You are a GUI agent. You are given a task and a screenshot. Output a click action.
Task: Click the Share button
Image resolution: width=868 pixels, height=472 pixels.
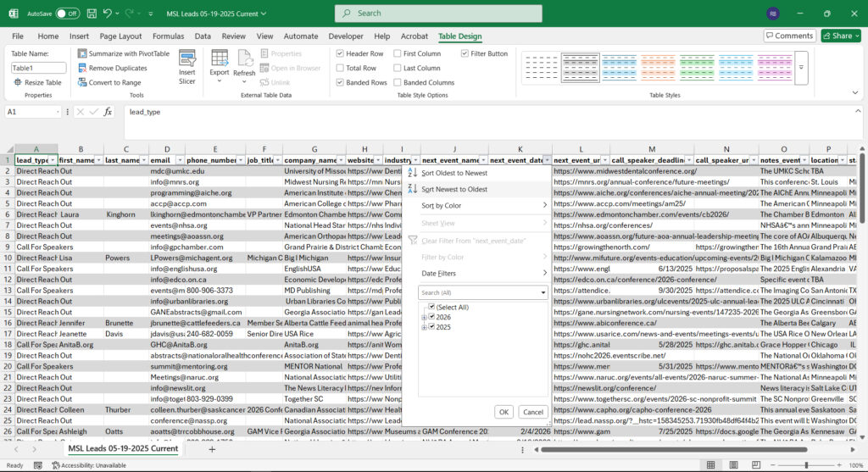[x=841, y=36]
